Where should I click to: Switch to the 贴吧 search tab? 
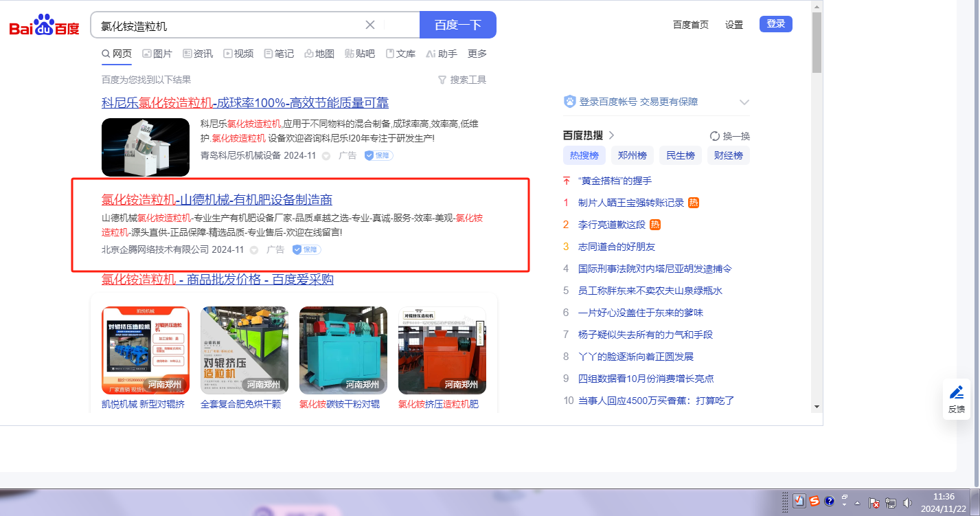360,54
